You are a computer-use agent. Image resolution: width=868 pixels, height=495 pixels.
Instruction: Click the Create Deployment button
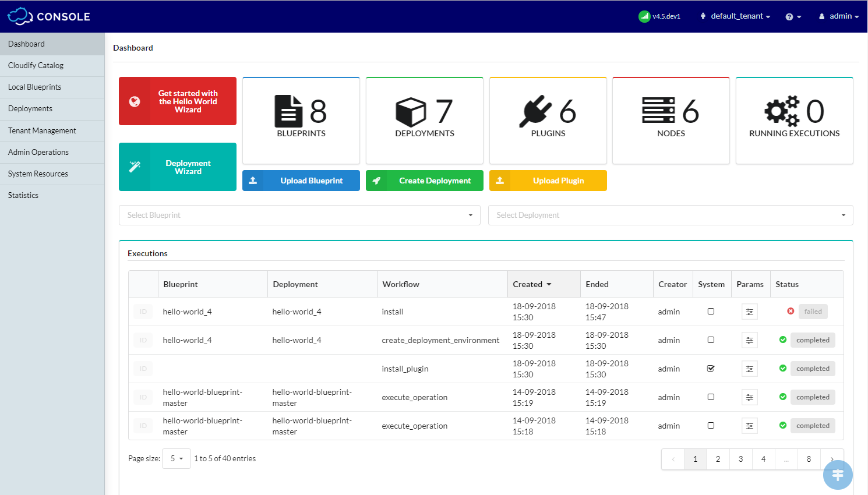tap(425, 181)
